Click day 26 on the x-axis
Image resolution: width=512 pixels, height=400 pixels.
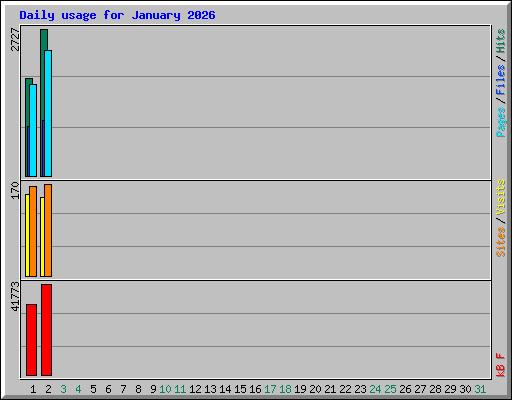[405, 389]
